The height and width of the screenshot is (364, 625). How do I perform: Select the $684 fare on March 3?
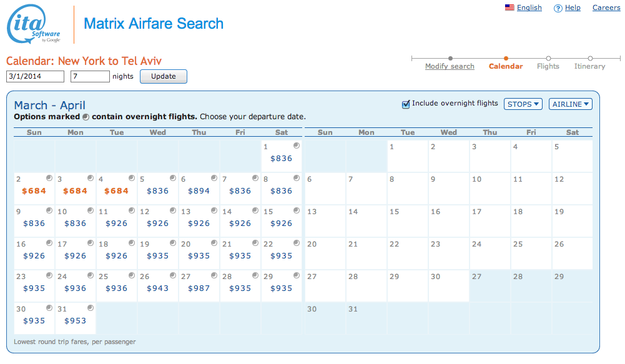[75, 191]
